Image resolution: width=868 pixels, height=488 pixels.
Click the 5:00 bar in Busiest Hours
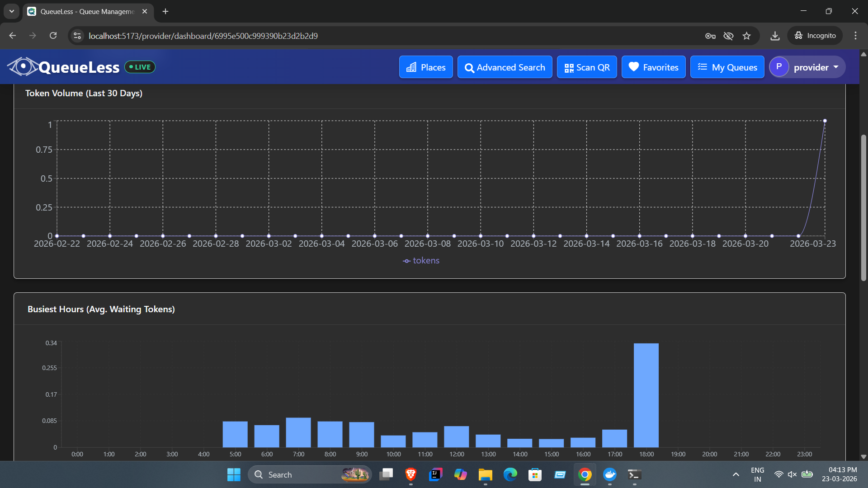235,434
